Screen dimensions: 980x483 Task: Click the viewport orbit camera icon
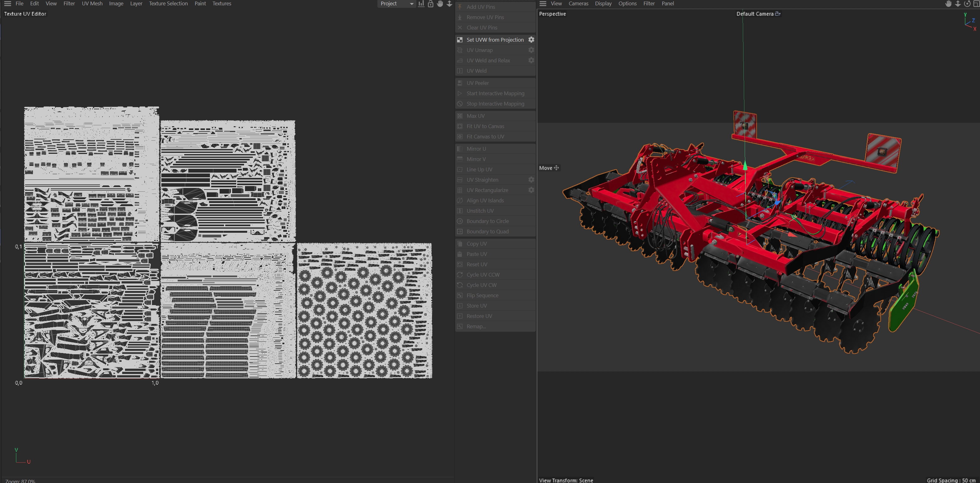tap(967, 4)
